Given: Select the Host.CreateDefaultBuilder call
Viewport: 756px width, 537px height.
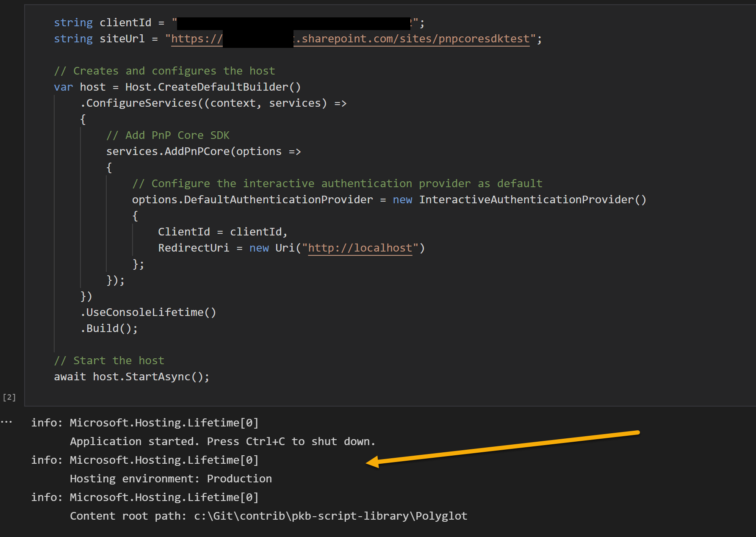Looking at the screenshot, I should tap(212, 86).
